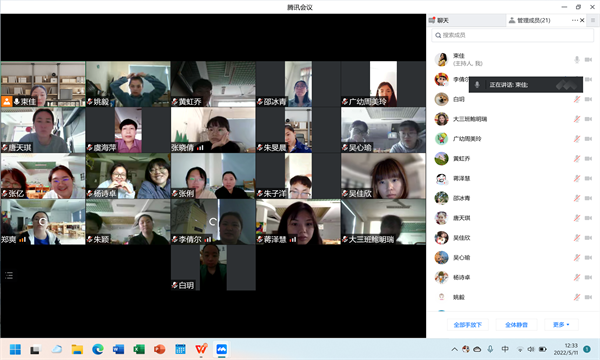
Task: Click the camera icon beside 广幼周美玲
Action: pyautogui.click(x=589, y=139)
